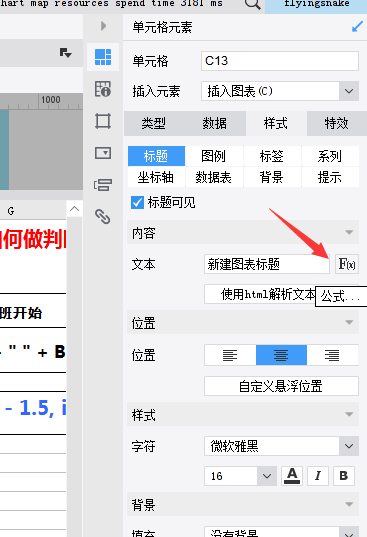The height and width of the screenshot is (537, 367).
Task: Uncheck the 标题可见 checkbox
Action: tap(137, 202)
